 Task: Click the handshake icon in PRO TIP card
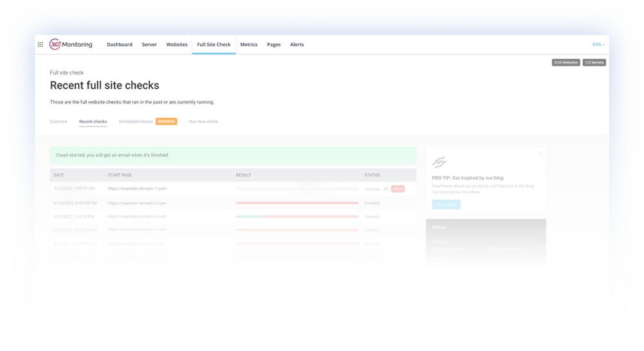439,162
